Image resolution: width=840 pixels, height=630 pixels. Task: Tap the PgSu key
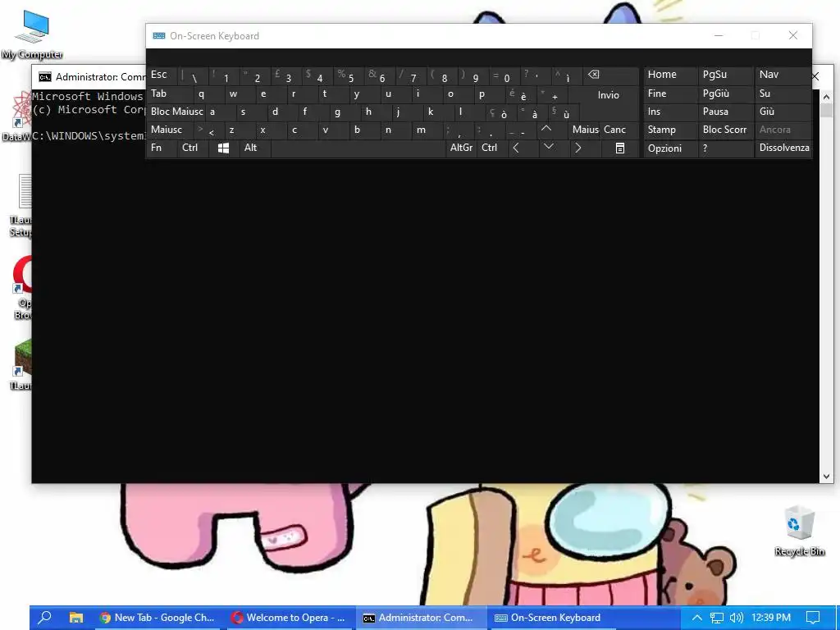725,75
